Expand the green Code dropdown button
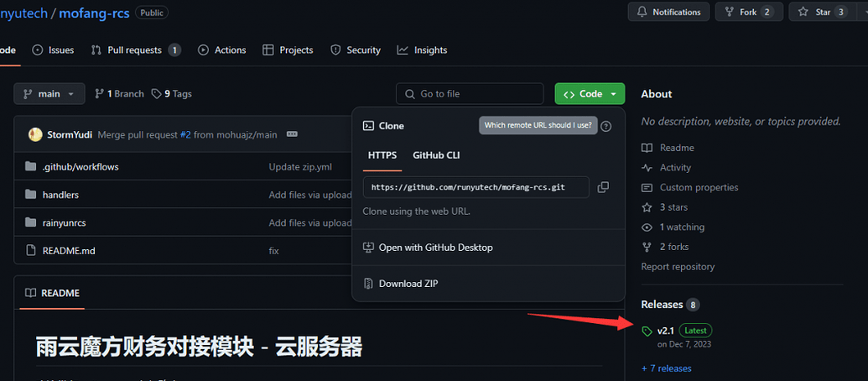 (590, 94)
